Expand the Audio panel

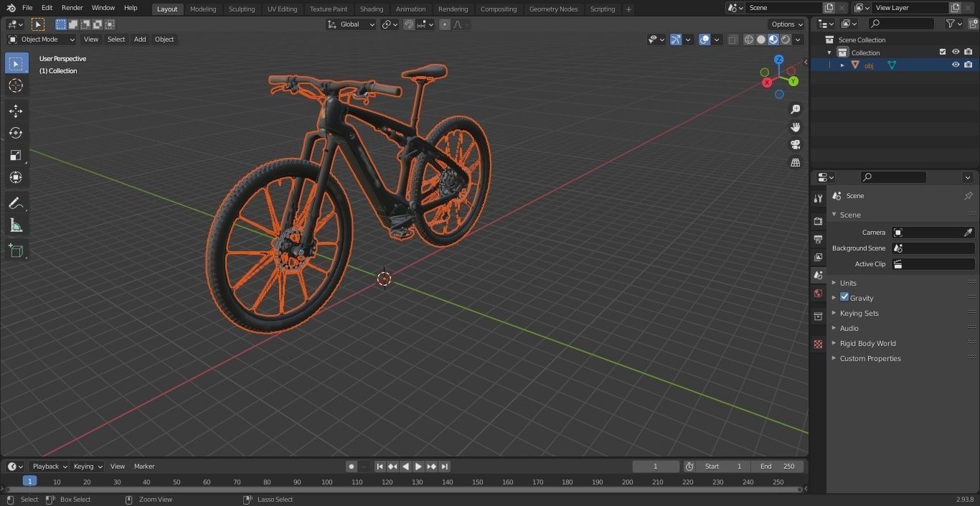pyautogui.click(x=849, y=328)
